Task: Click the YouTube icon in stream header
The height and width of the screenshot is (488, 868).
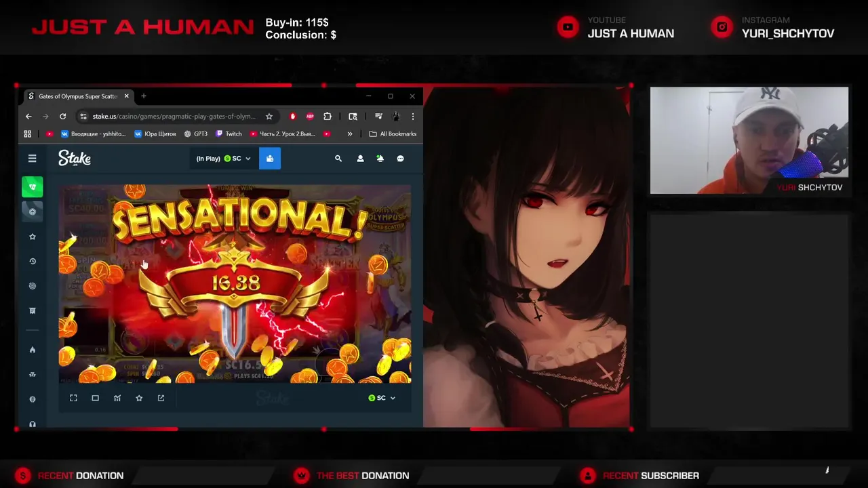Action: coord(568,27)
